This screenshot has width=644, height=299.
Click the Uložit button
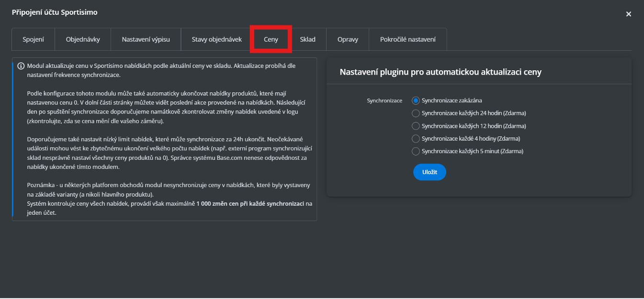click(429, 172)
